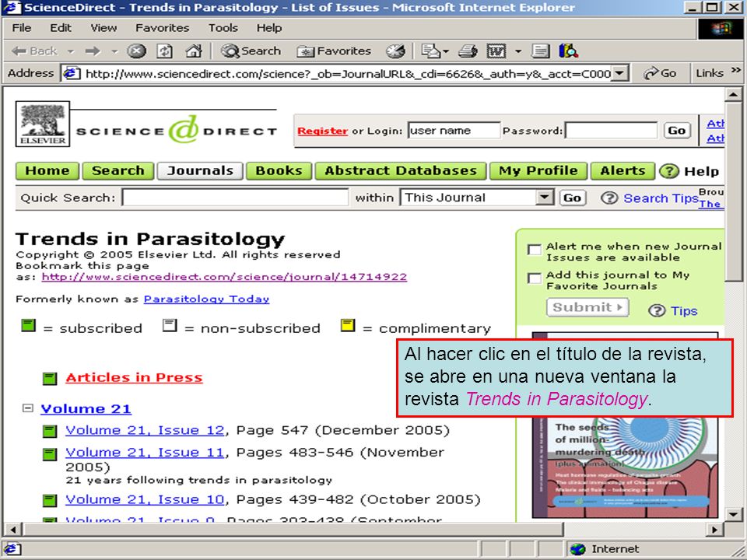This screenshot has width=747, height=560.
Task: Click the sciencedirect.com journal bookmark URL link
Action: click(x=224, y=277)
